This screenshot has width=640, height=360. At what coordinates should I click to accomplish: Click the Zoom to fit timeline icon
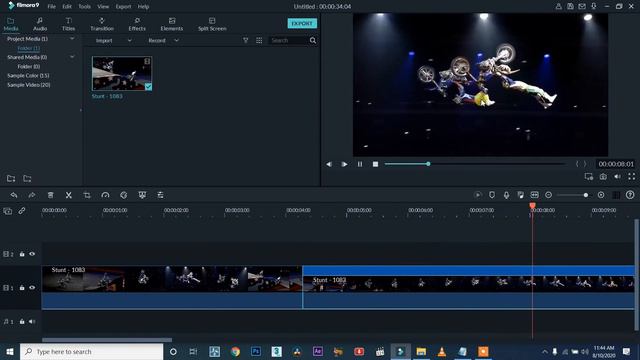(x=534, y=195)
